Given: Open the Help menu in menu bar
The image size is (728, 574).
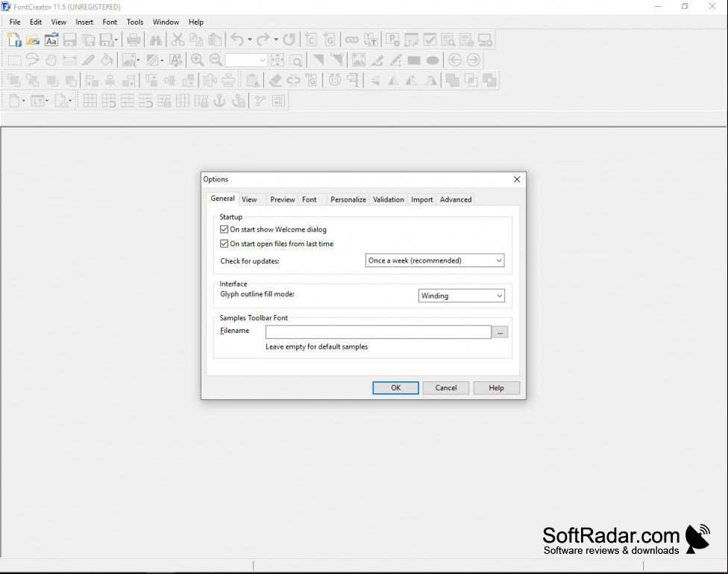Looking at the screenshot, I should point(196,22).
